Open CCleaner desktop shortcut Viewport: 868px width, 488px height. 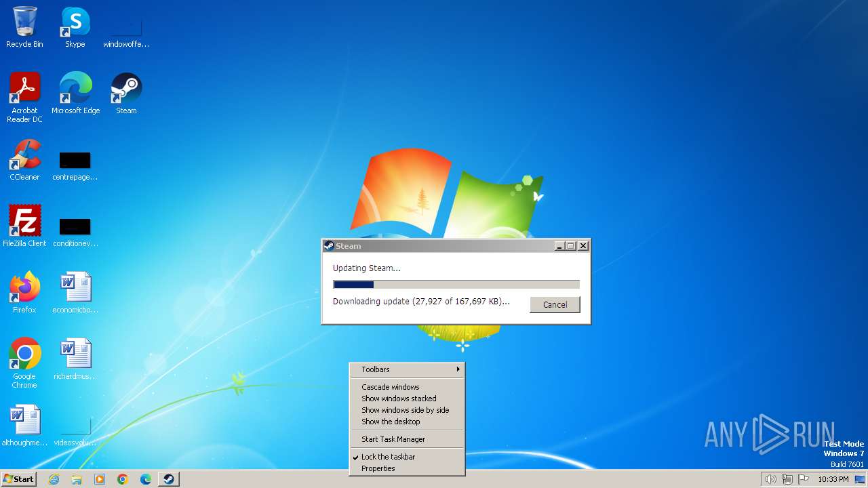pyautogui.click(x=24, y=160)
